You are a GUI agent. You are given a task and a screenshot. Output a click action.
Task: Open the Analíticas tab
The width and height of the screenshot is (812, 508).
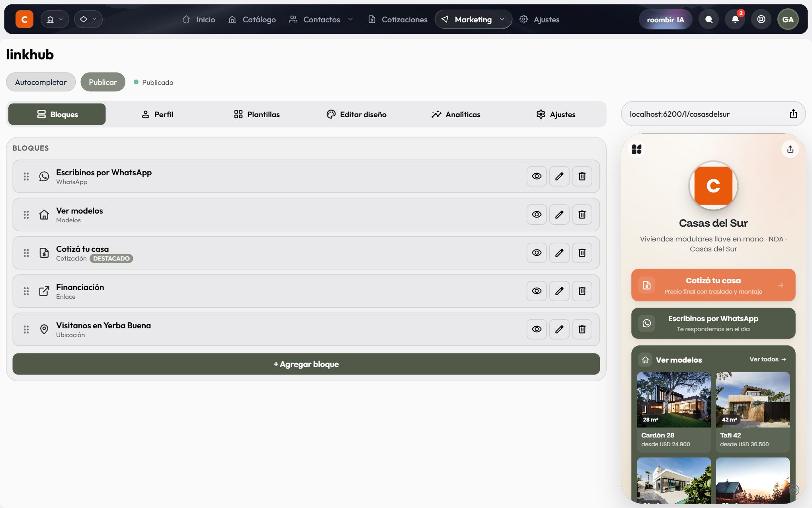456,114
